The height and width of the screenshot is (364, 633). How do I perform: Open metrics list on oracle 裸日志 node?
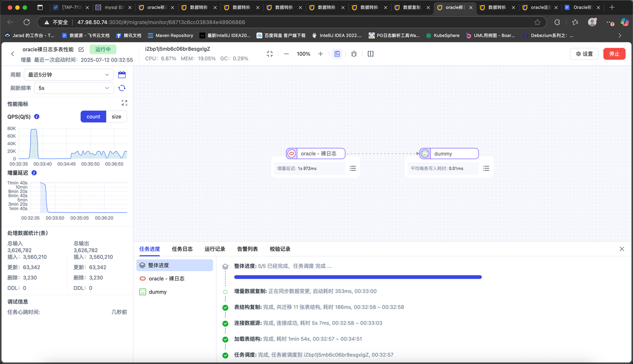(353, 168)
